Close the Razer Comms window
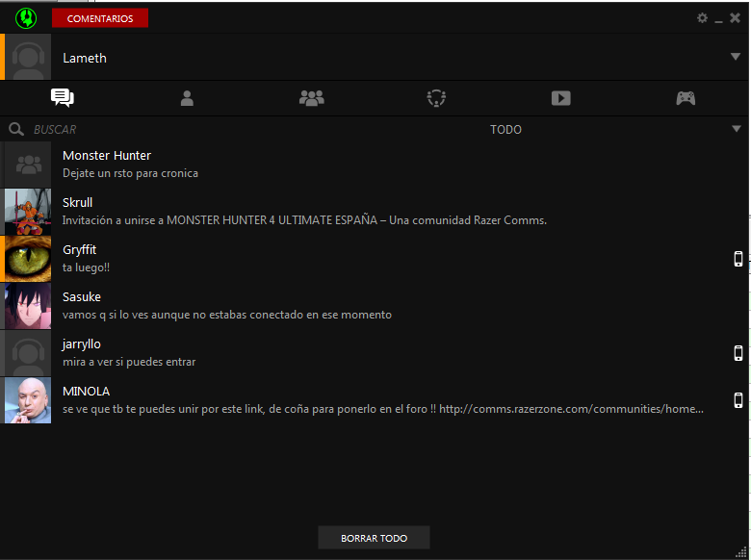751x560 pixels. [735, 17]
